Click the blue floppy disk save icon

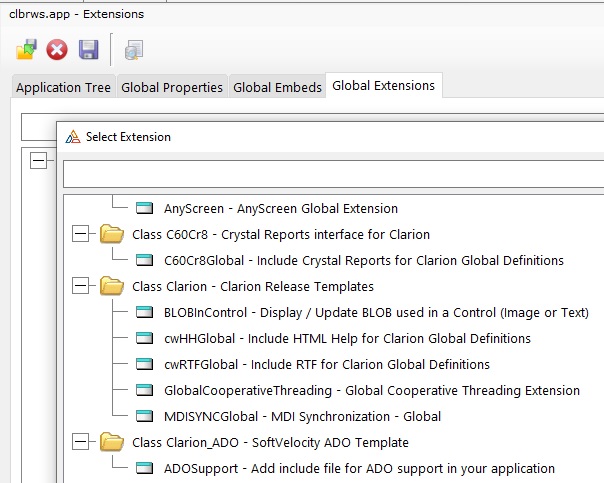[x=88, y=49]
